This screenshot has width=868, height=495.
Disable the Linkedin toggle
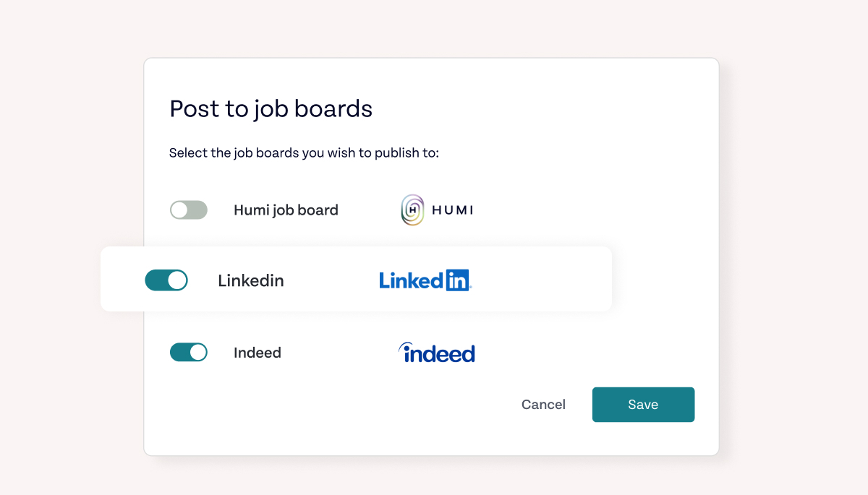[x=166, y=280]
